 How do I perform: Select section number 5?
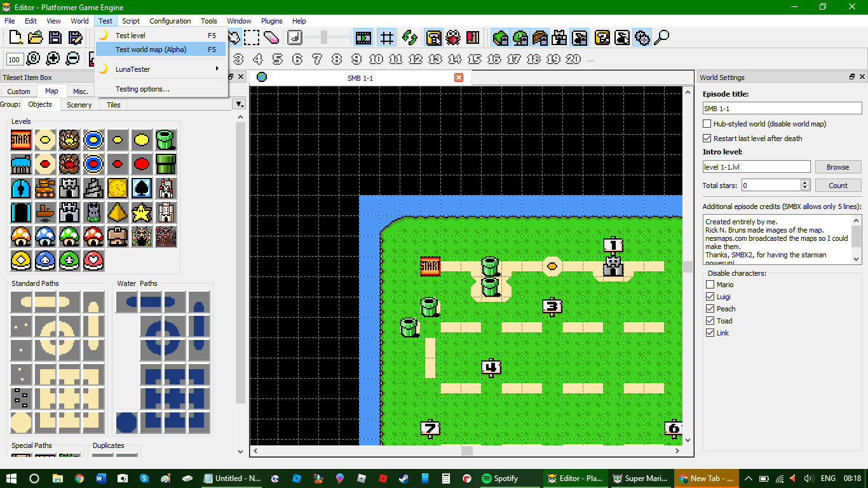(x=278, y=59)
